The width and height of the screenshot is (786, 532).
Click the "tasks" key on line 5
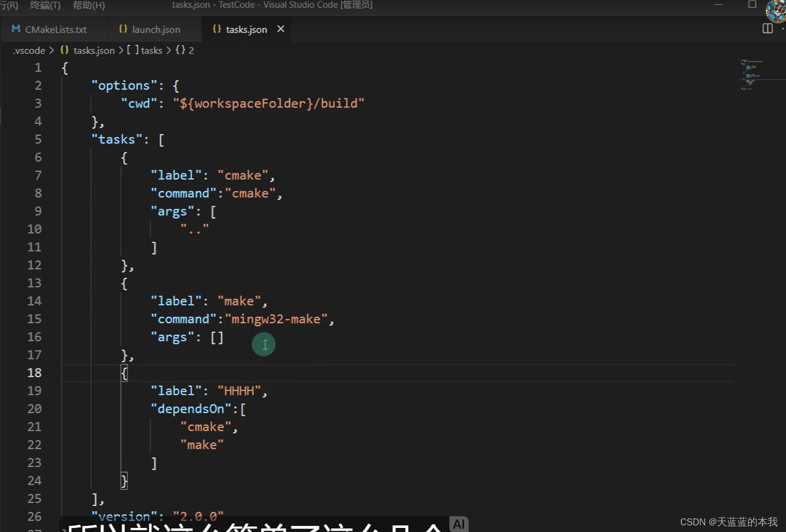(x=117, y=139)
